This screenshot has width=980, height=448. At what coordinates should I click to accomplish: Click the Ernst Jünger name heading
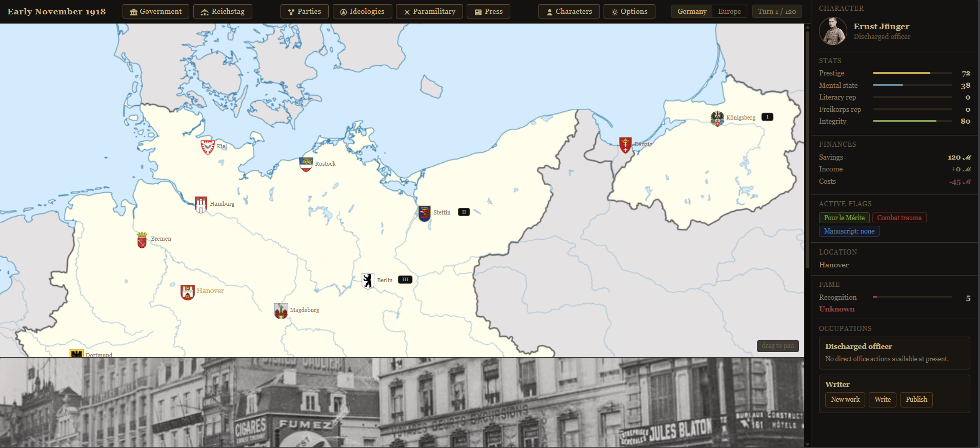point(882,26)
